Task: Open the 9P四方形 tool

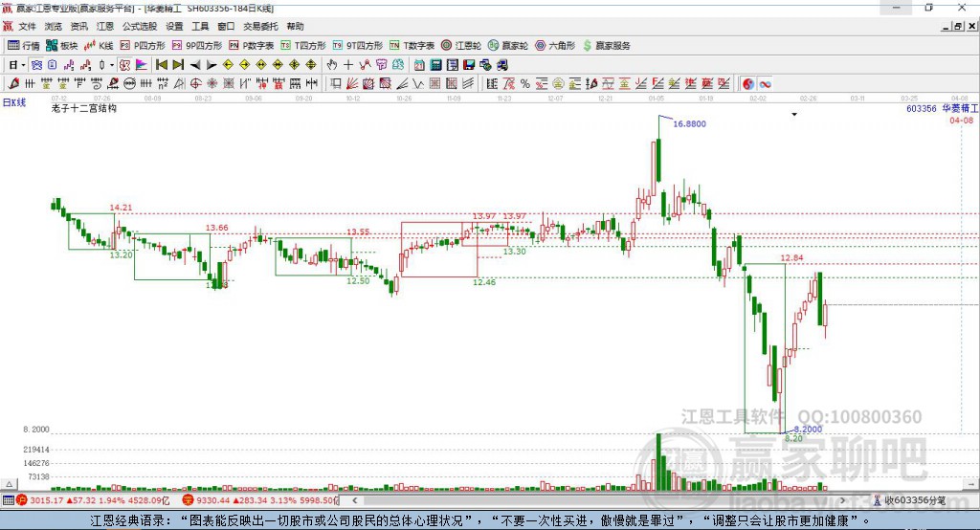Action: point(197,46)
